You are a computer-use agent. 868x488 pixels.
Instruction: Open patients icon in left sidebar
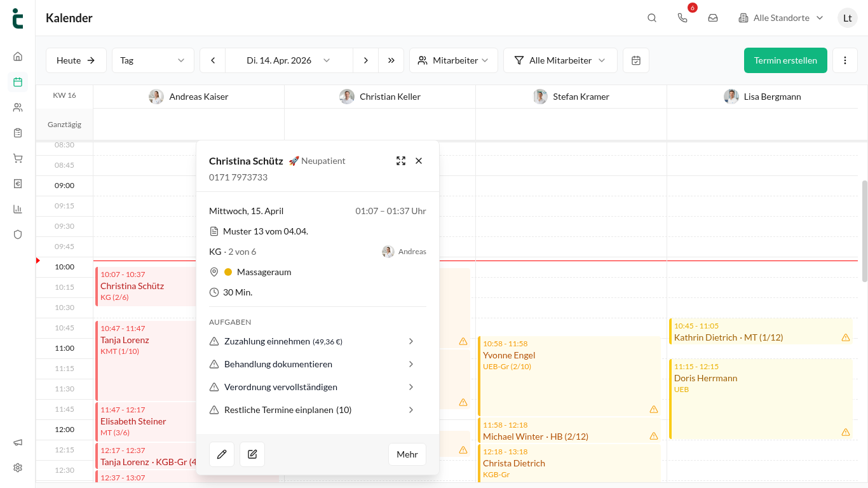pyautogui.click(x=18, y=107)
